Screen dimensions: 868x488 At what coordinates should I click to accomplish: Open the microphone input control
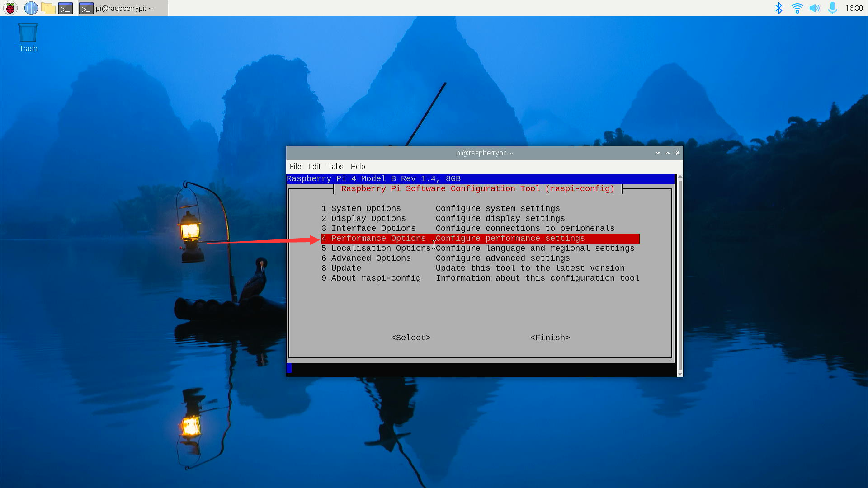coord(832,8)
